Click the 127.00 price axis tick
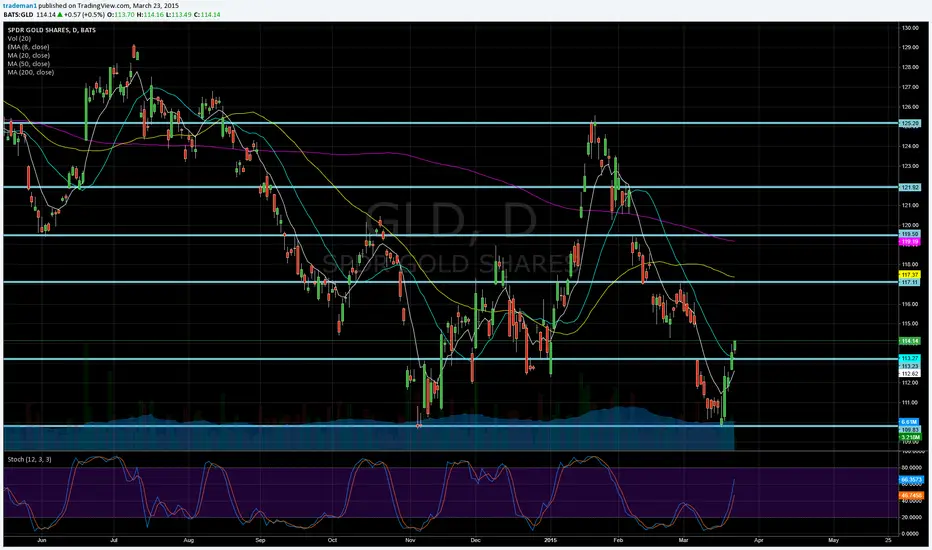932x550 pixels. pyautogui.click(x=910, y=87)
